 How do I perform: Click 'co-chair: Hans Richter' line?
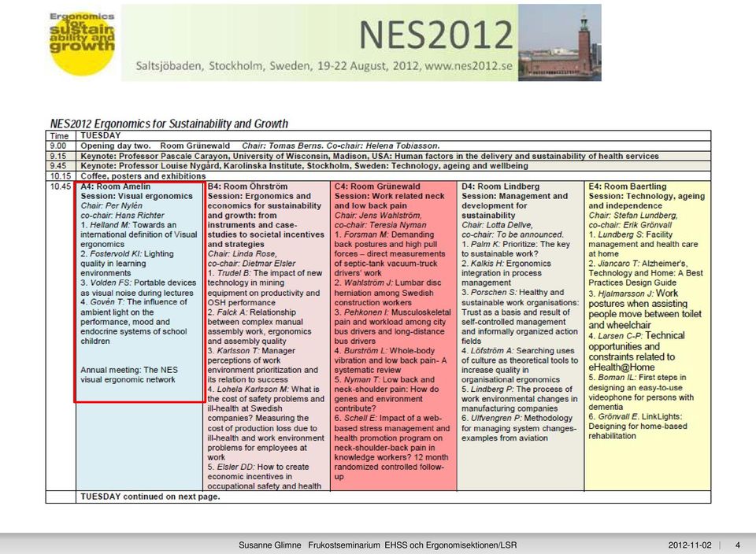(123, 216)
